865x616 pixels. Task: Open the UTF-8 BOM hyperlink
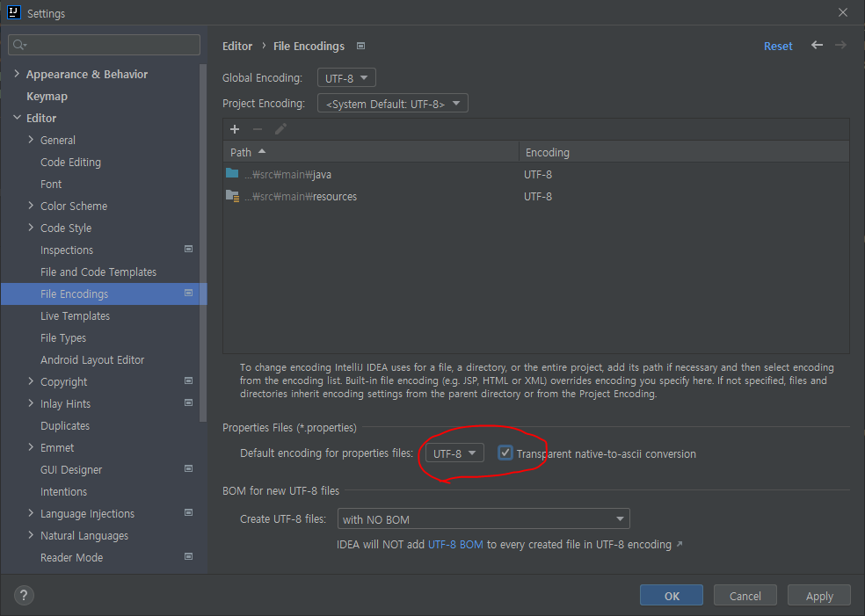click(455, 544)
